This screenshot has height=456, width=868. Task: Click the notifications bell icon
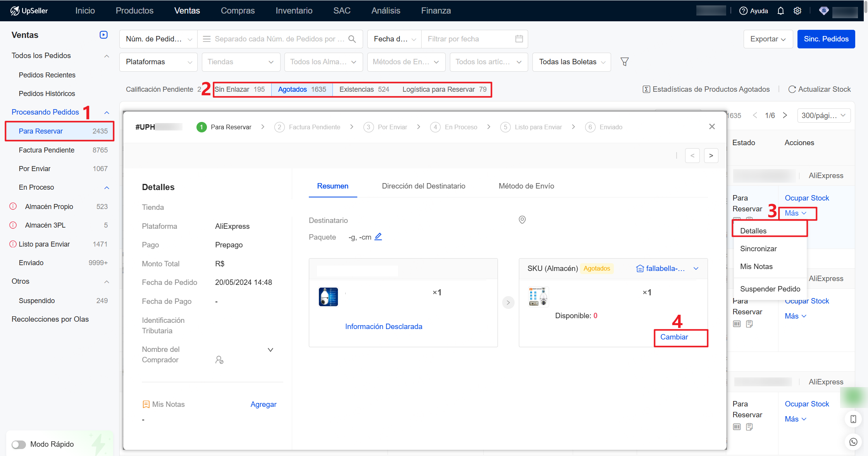tap(781, 11)
